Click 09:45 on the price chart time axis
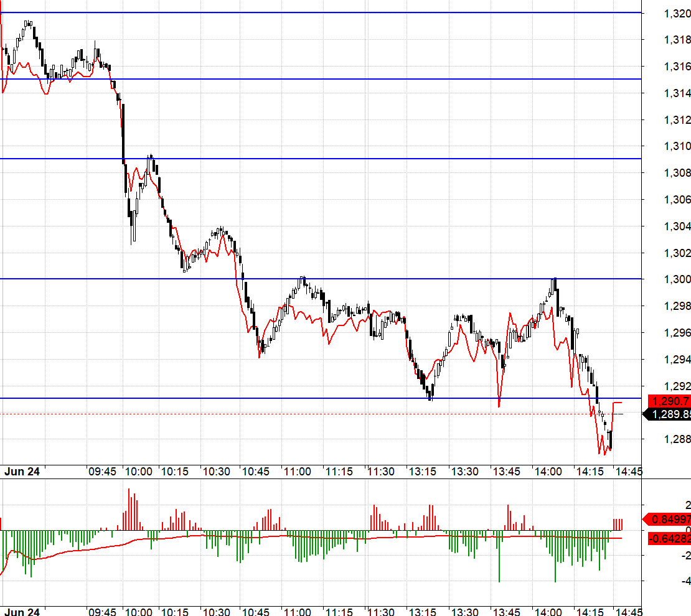 (102, 472)
